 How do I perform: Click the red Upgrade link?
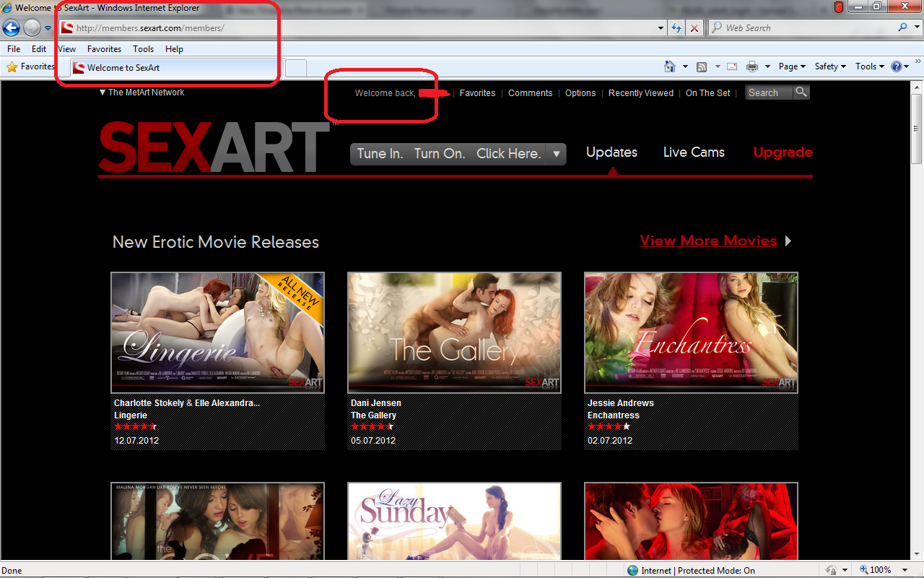pos(783,152)
